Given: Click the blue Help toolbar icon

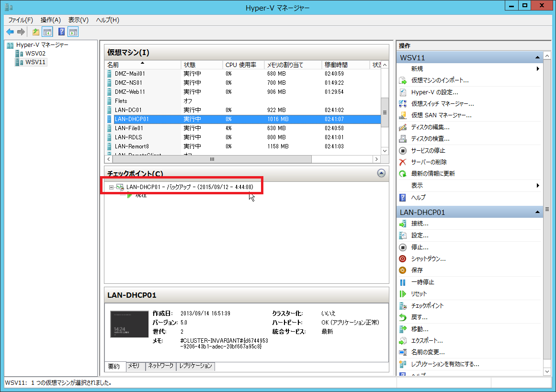Looking at the screenshot, I should (61, 32).
